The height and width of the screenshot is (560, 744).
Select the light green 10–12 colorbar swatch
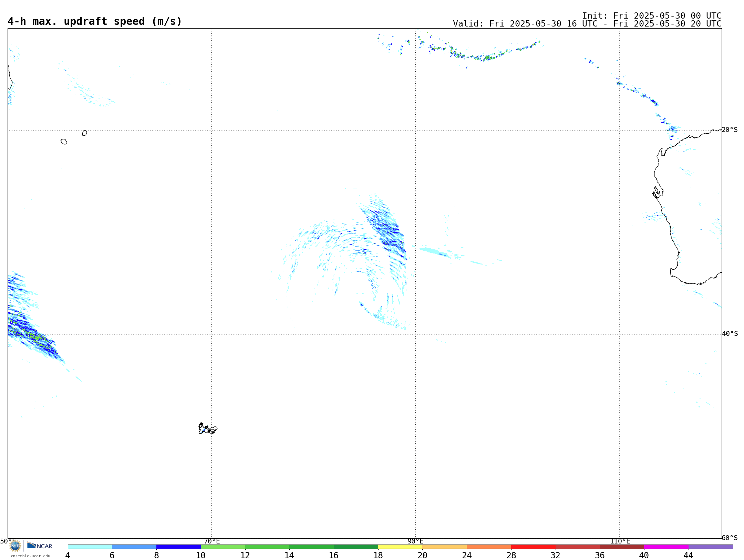click(x=223, y=547)
